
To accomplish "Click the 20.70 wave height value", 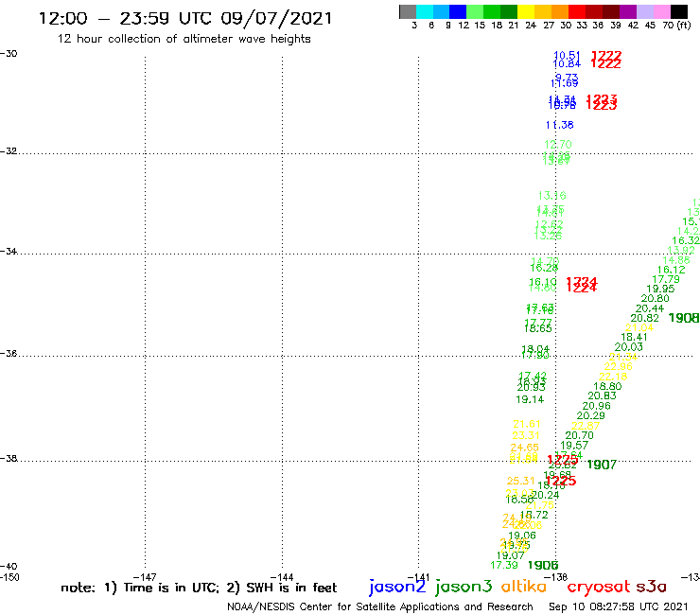I will pyautogui.click(x=580, y=435).
